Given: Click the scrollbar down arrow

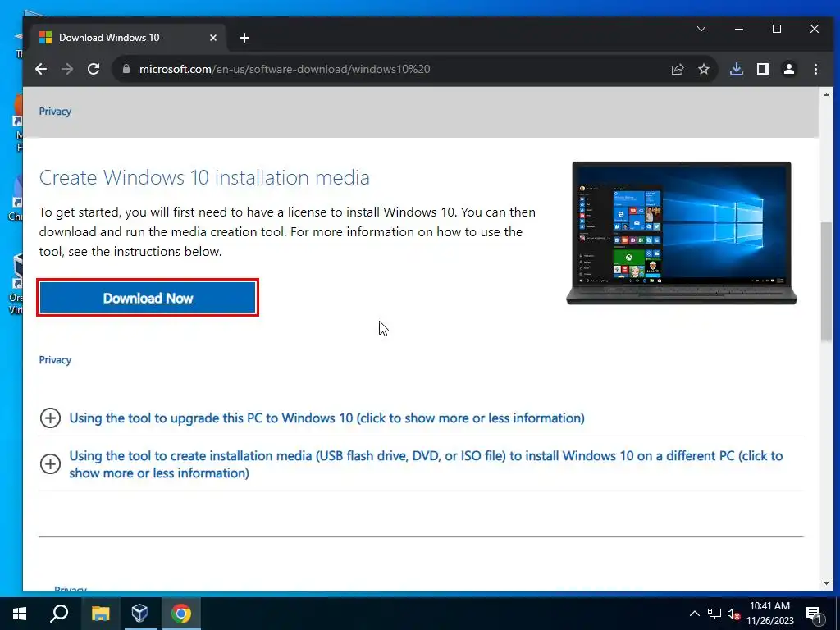Looking at the screenshot, I should point(826,583).
